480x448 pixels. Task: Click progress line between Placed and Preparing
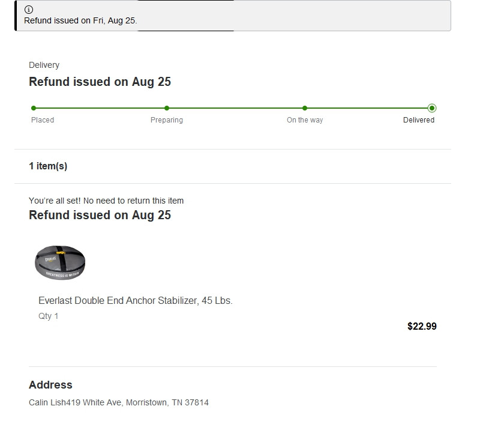pos(100,108)
